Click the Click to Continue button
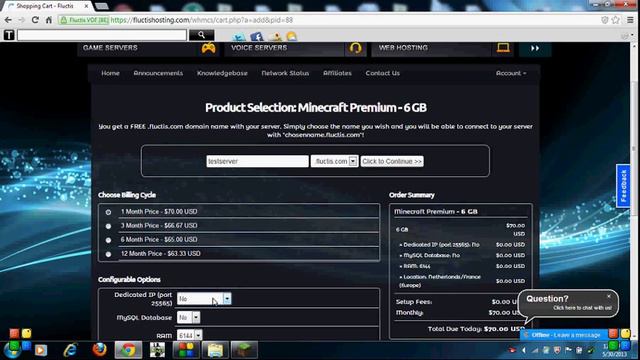 point(392,161)
